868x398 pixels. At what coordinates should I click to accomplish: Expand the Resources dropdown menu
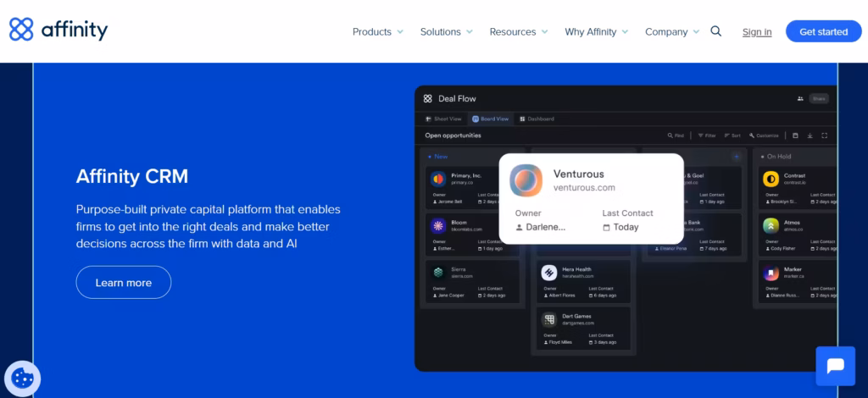[519, 31]
